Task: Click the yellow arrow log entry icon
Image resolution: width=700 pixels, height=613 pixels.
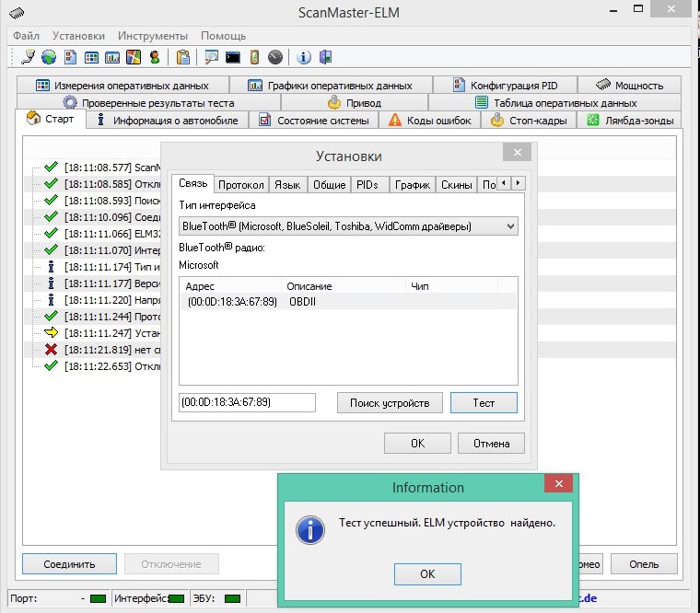Action: (52, 332)
